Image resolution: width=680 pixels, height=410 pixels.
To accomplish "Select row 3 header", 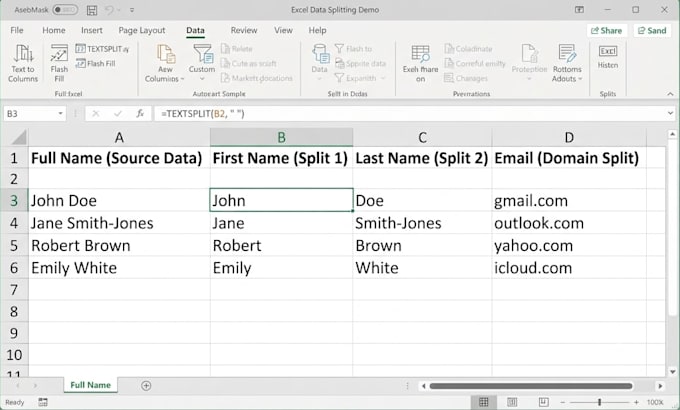I will 14,200.
